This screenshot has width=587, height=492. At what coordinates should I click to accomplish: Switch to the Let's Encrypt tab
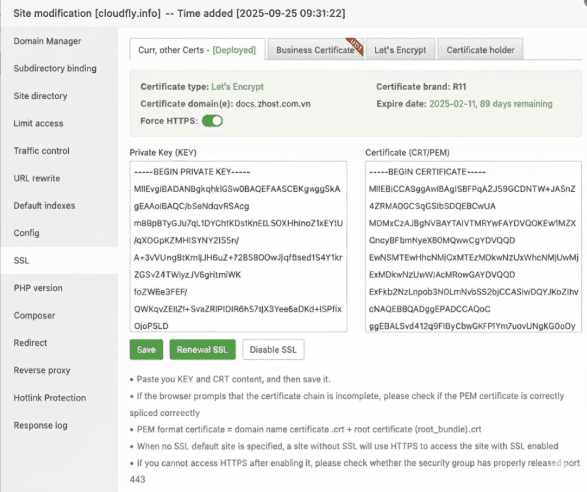[400, 49]
